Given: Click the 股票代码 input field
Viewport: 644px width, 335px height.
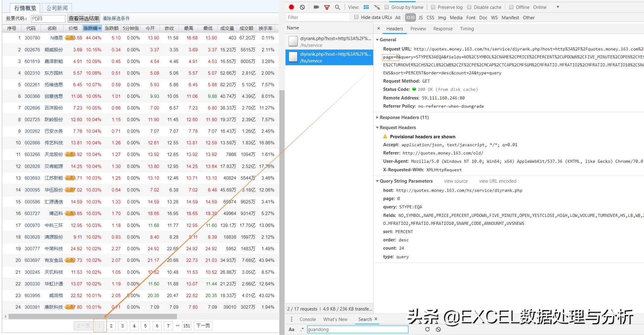Looking at the screenshot, I should (x=48, y=19).
